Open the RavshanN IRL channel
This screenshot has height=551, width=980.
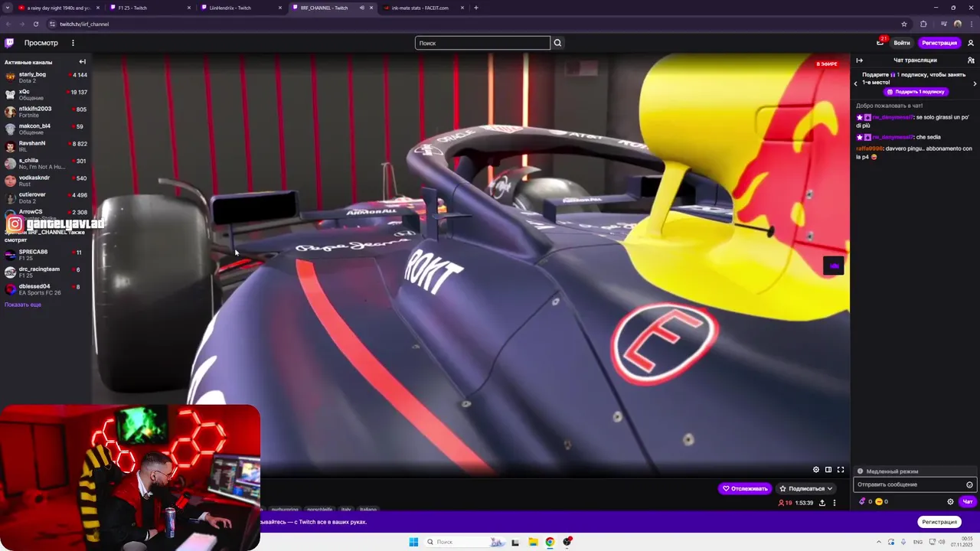[x=45, y=146]
